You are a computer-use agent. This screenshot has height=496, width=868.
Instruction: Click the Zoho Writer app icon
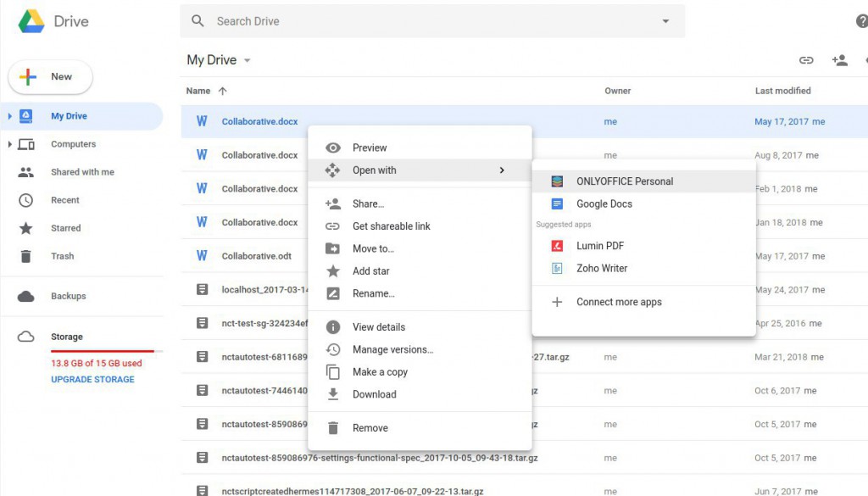tap(557, 269)
